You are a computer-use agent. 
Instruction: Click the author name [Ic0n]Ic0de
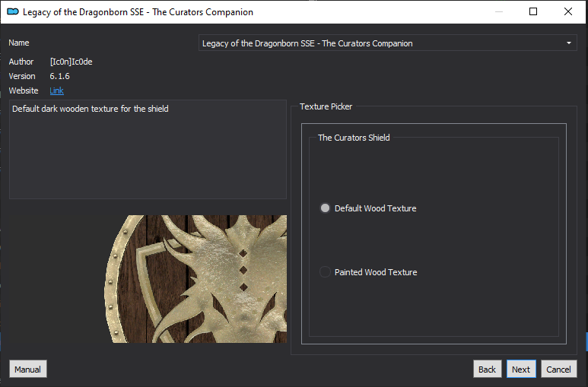click(72, 62)
